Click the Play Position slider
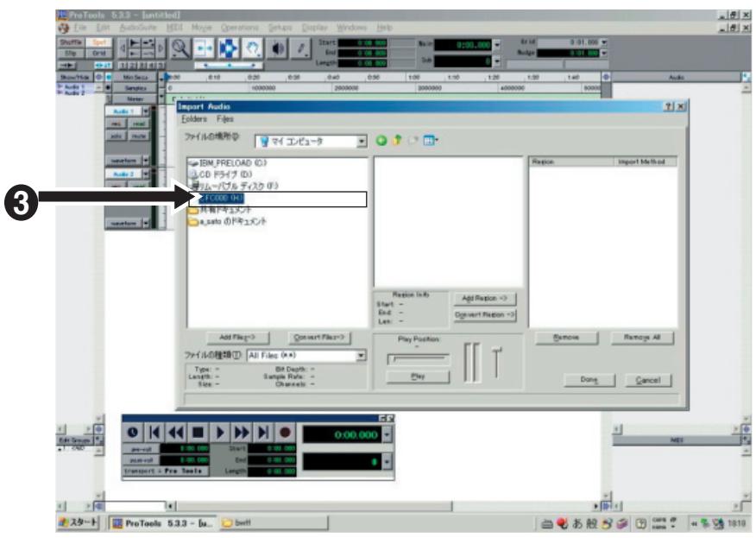 coord(418,359)
